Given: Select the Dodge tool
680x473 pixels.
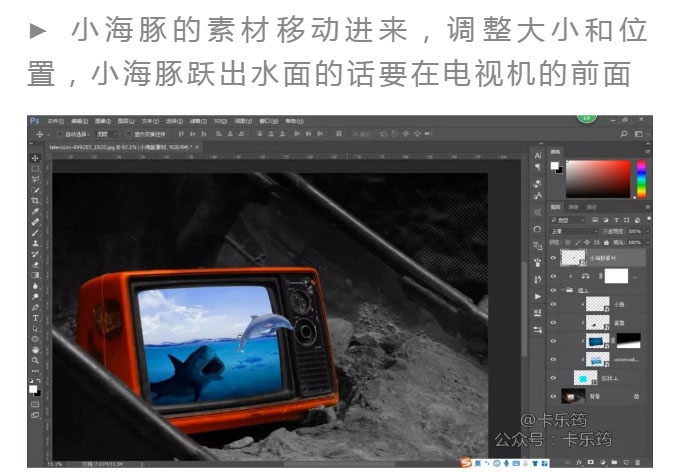Looking at the screenshot, I should click(36, 297).
